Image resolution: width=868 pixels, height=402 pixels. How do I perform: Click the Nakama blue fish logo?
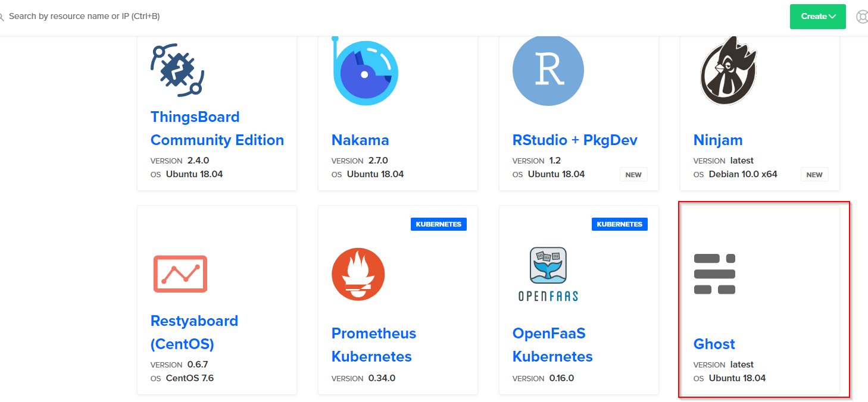click(365, 70)
